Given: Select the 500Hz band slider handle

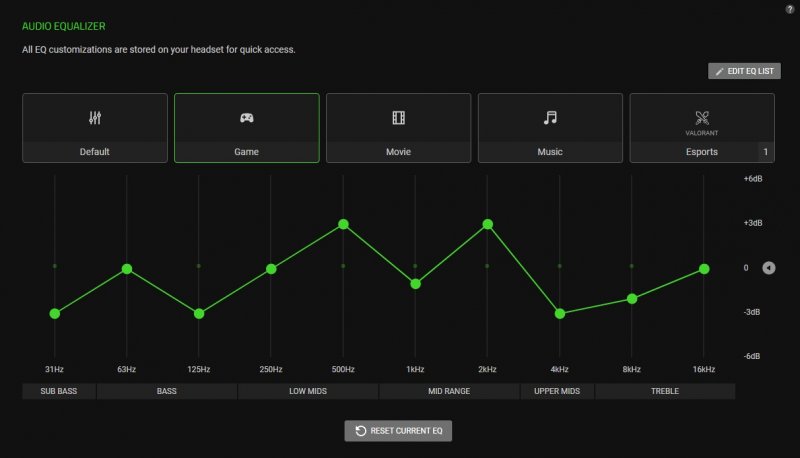Looking at the screenshot, I should coord(343,224).
